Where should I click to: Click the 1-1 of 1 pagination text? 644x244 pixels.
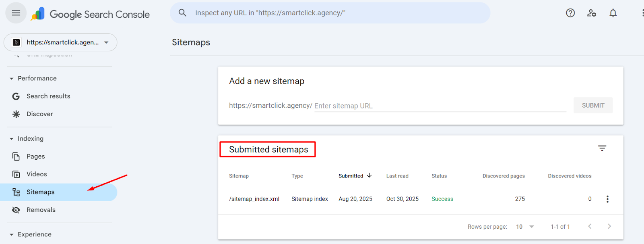(560, 227)
